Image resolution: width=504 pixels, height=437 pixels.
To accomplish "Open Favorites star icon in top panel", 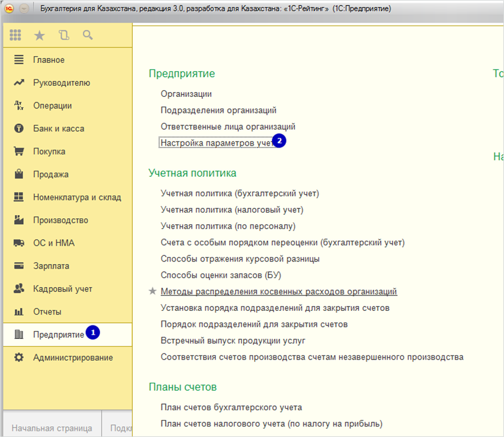I will click(40, 35).
